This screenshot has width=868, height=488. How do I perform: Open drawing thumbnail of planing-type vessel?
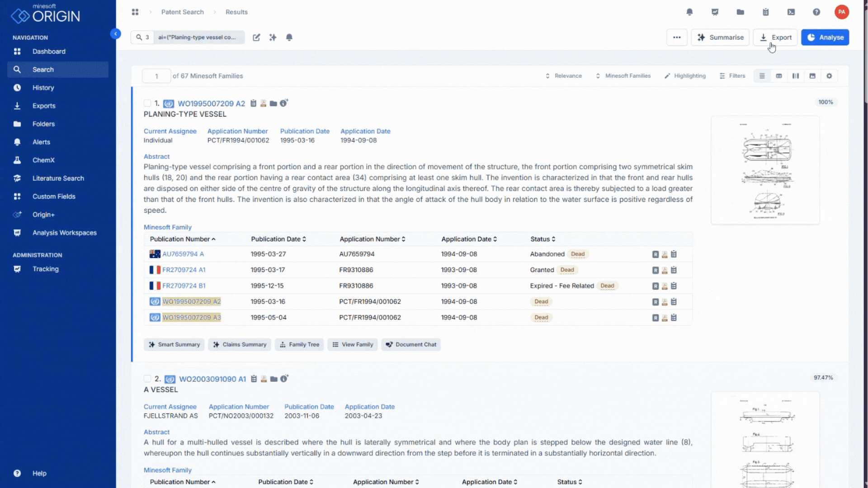click(x=765, y=170)
